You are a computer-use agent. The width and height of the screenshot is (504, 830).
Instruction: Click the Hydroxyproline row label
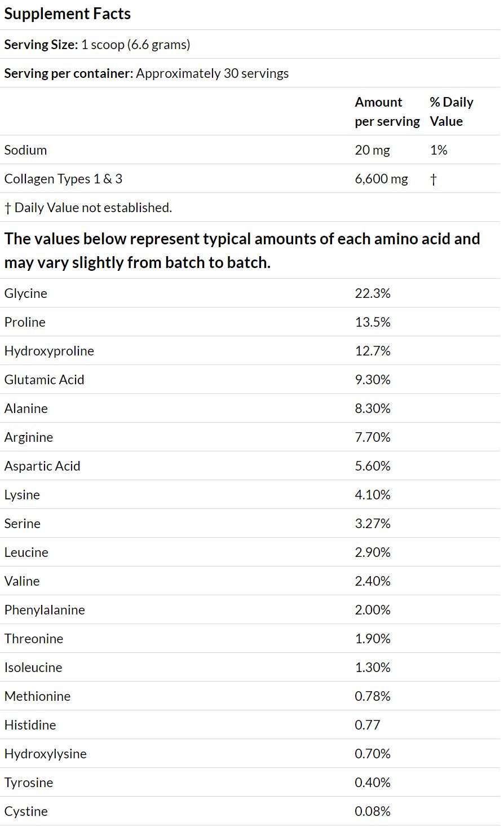[x=49, y=351]
